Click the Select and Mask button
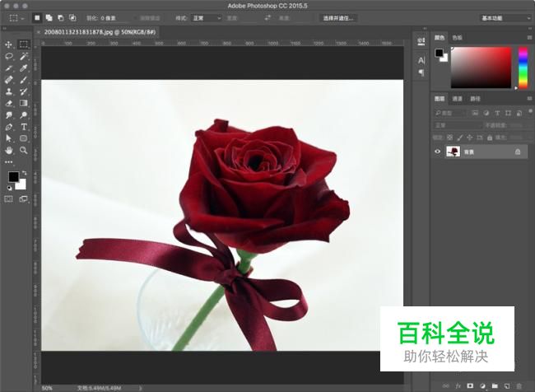Image resolution: width=535 pixels, height=392 pixels. click(x=338, y=17)
